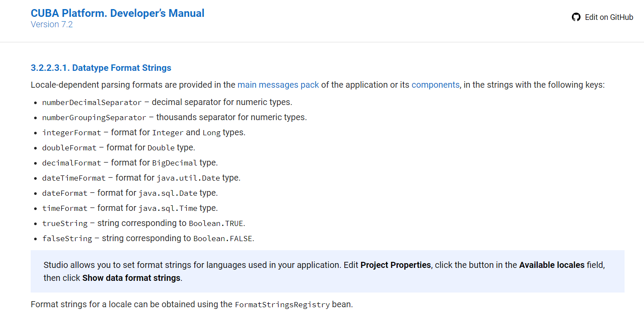
Task: Open the main messages pack link
Action: pos(278,85)
